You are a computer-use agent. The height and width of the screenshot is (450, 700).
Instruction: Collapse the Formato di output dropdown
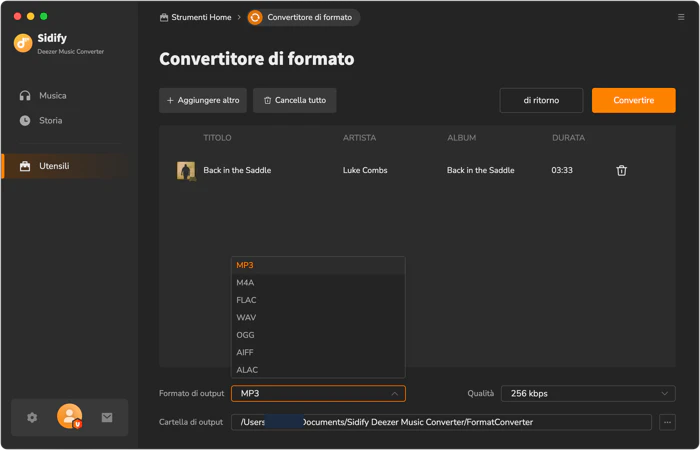(x=318, y=394)
